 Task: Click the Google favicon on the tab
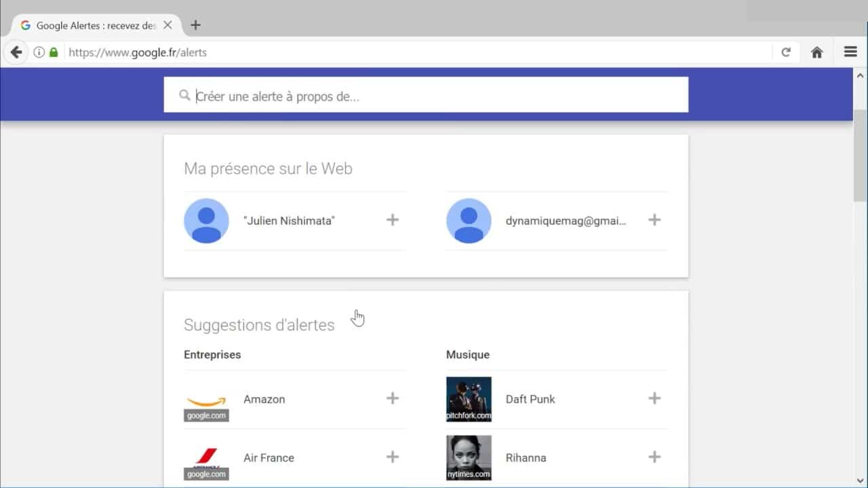[26, 25]
